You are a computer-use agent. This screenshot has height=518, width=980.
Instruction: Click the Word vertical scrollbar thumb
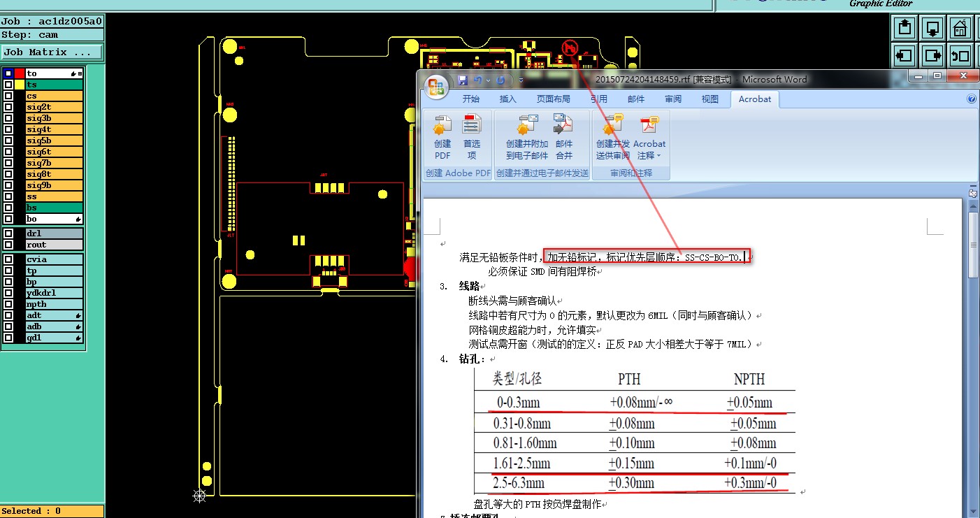point(973,245)
